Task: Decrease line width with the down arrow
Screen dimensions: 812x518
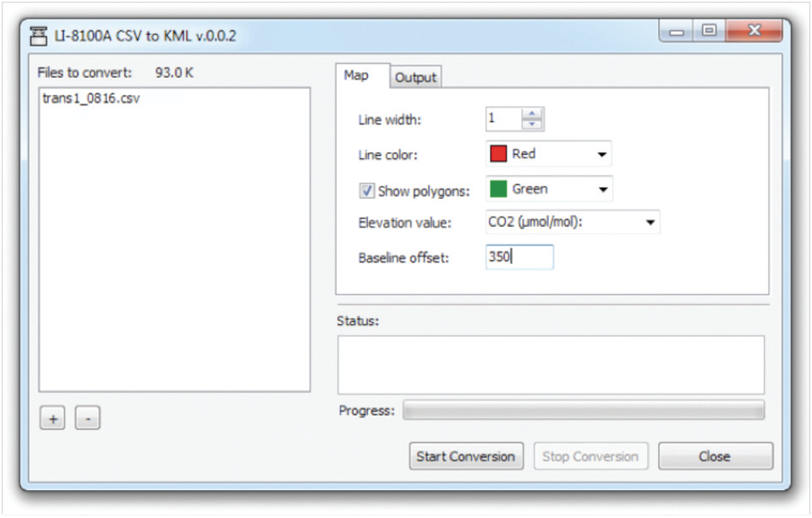Action: pyautogui.click(x=532, y=124)
